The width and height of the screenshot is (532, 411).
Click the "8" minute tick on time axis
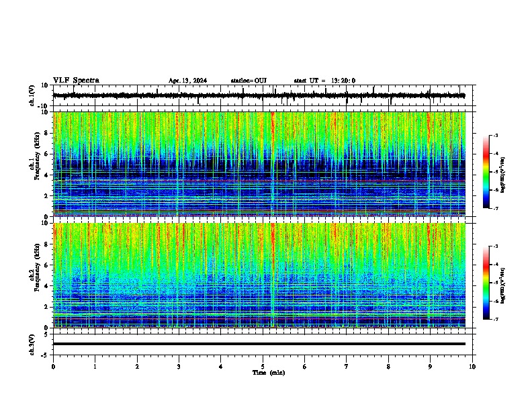tap(388, 367)
